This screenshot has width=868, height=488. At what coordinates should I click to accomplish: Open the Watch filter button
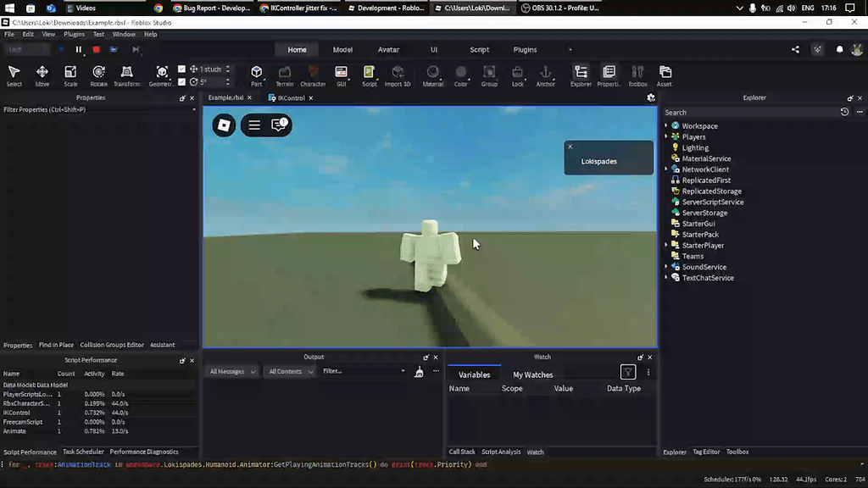click(628, 373)
